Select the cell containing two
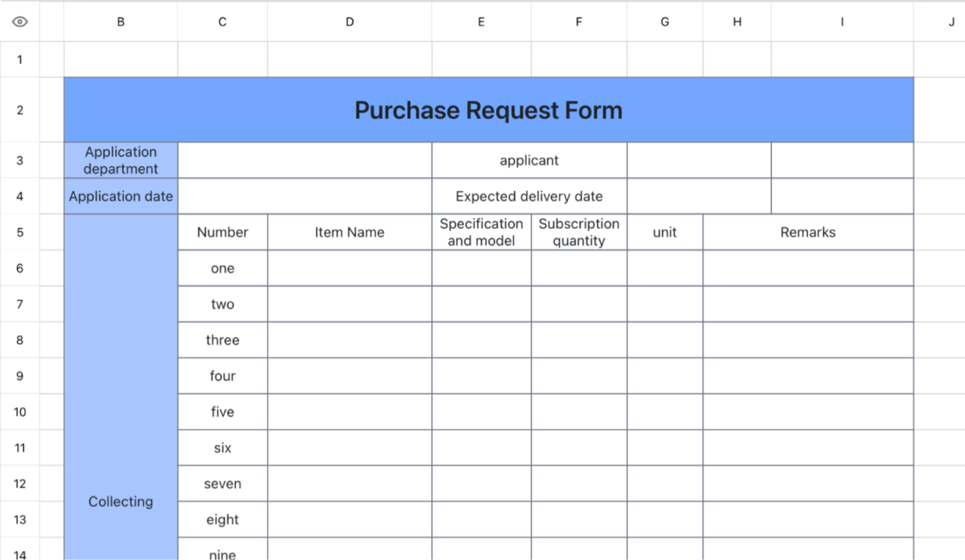Image resolution: width=965 pixels, height=560 pixels. click(222, 304)
